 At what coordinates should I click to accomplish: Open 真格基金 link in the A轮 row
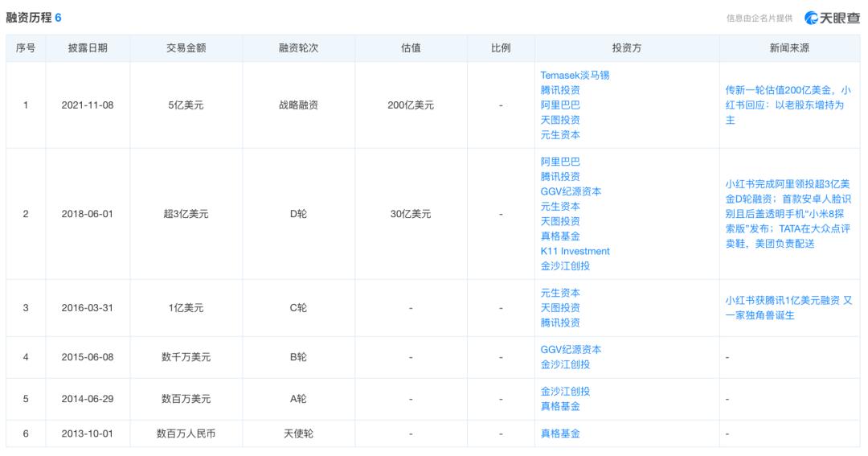560,406
